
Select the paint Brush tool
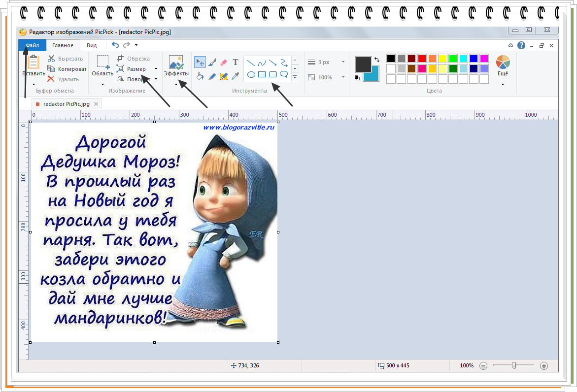coord(212,63)
